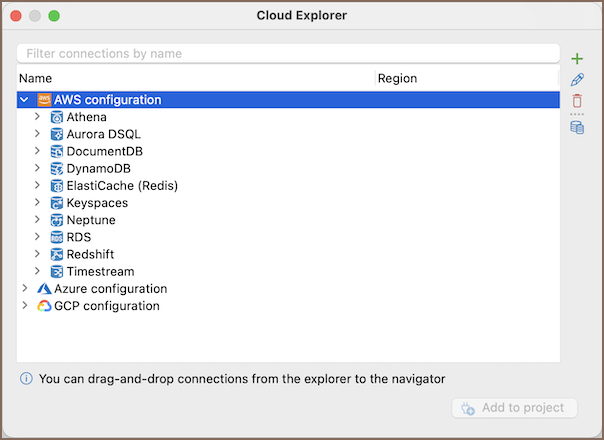Click the pencil edit configuration icon
The width and height of the screenshot is (604, 440).
577,80
